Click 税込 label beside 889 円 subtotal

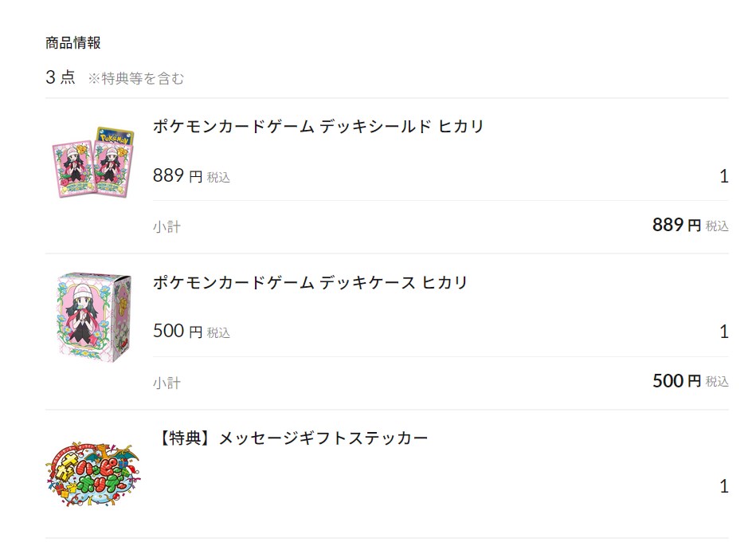point(717,226)
